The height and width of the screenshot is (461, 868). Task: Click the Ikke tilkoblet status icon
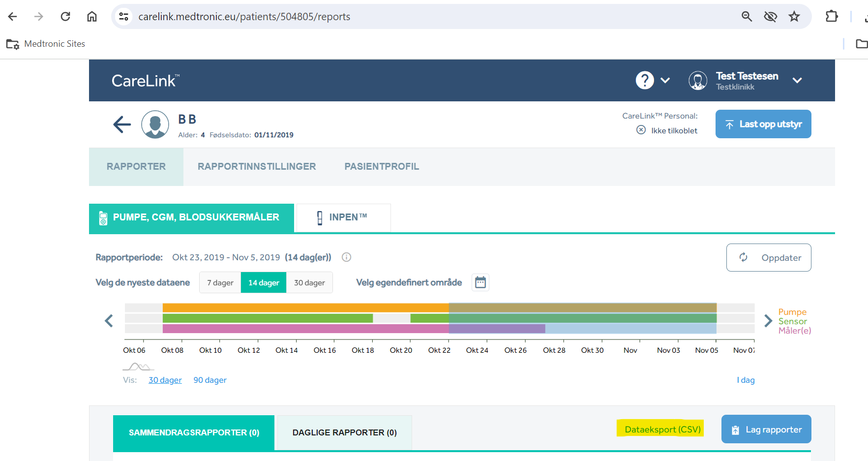(x=641, y=130)
